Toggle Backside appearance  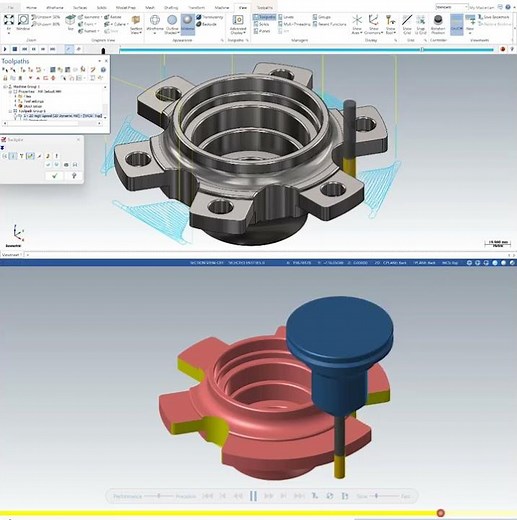point(207,24)
